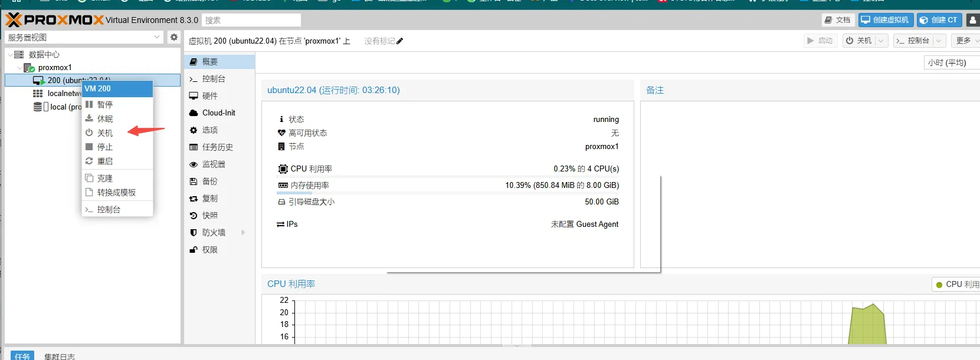Open the Options (选项) tab
This screenshot has width=980, height=360.
pyautogui.click(x=219, y=130)
